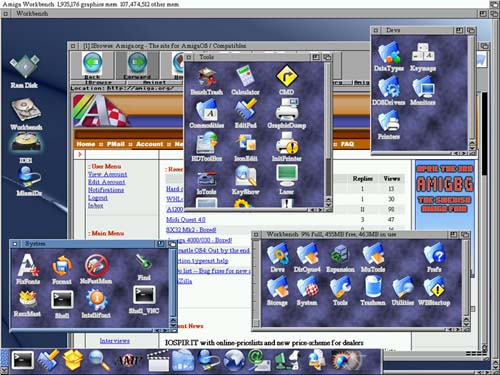Click Back button in IBrowse toolbar
The height and width of the screenshot is (375, 500).
click(92, 66)
